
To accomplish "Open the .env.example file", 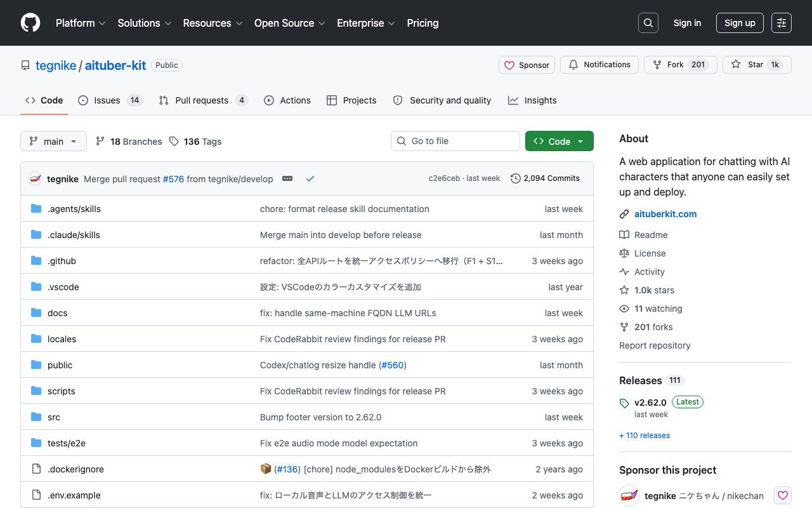I will [74, 495].
